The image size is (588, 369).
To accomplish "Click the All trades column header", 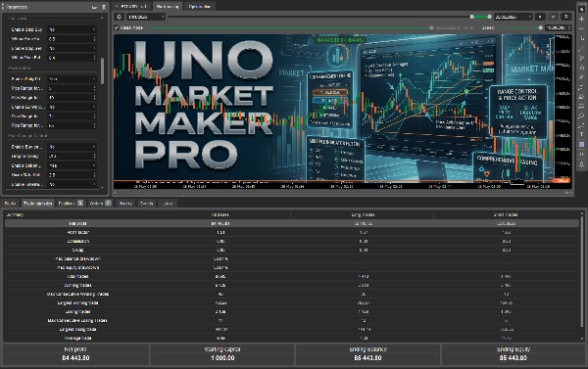I will coord(220,214).
